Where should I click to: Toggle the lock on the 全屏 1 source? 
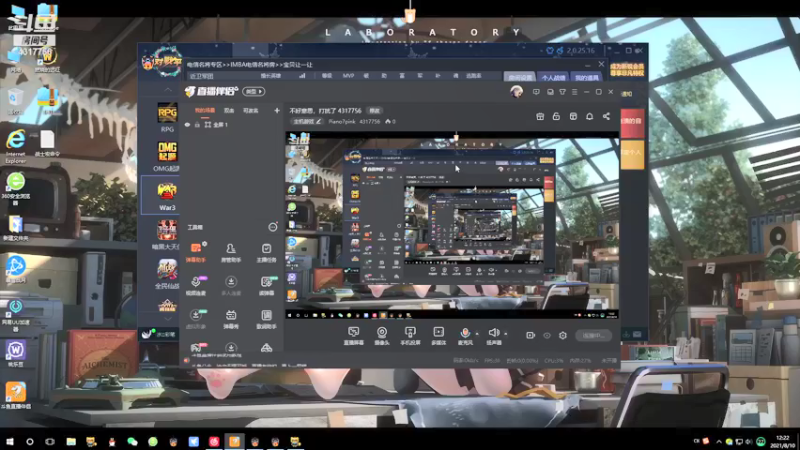[197, 124]
